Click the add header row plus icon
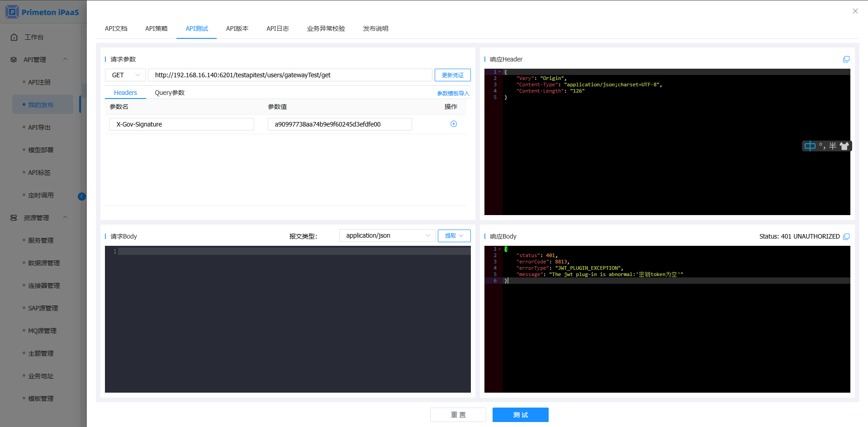The height and width of the screenshot is (427, 868). point(453,124)
